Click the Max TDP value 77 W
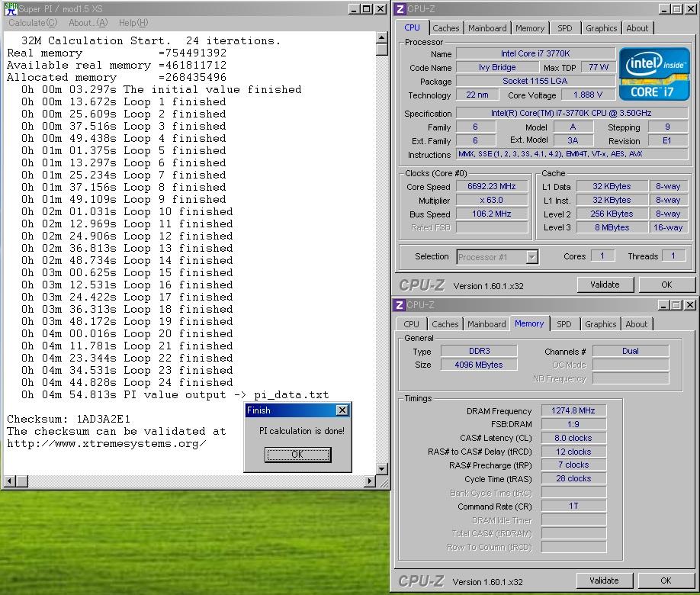This screenshot has width=700, height=595. click(599, 67)
